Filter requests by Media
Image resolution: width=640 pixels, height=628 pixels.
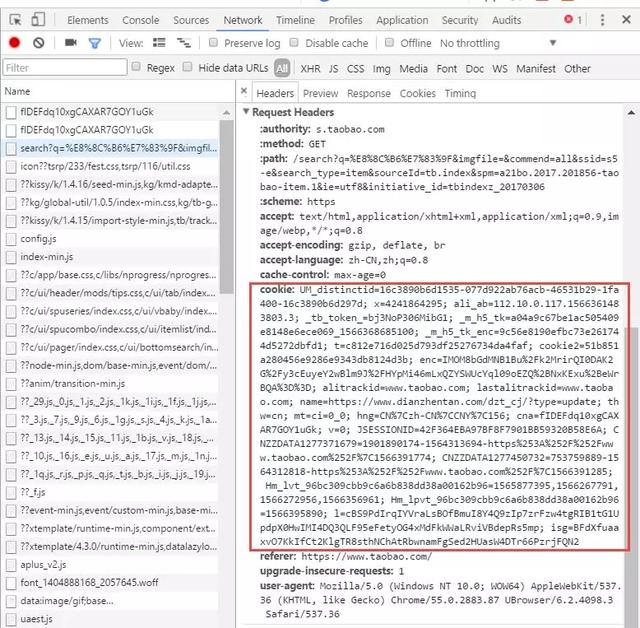pos(413,69)
